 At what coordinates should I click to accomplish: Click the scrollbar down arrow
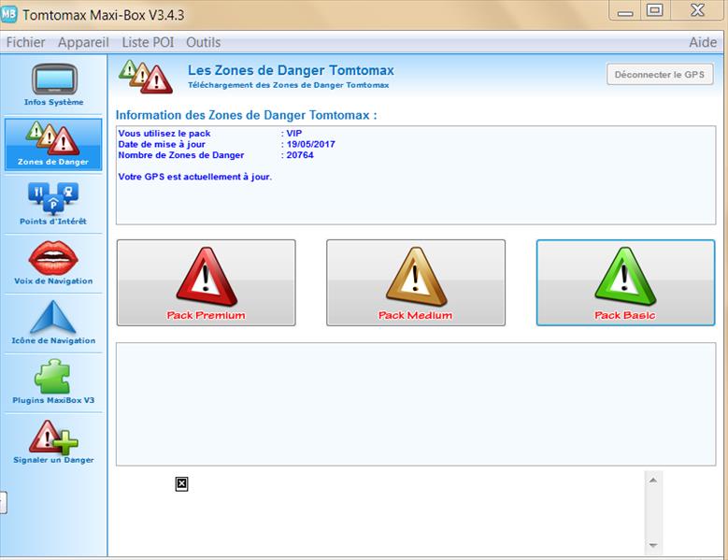pyautogui.click(x=653, y=545)
